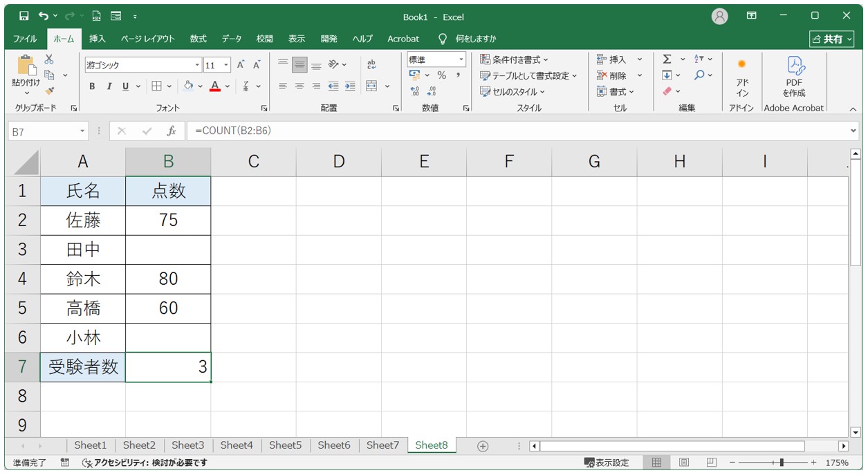
Task: Open the borders dropdown arrow
Action: [169, 86]
